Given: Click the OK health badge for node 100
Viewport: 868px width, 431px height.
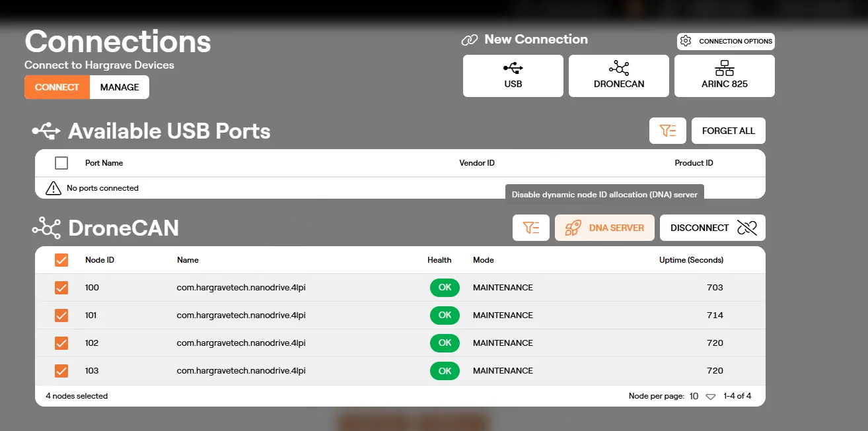Looking at the screenshot, I should pyautogui.click(x=445, y=288).
